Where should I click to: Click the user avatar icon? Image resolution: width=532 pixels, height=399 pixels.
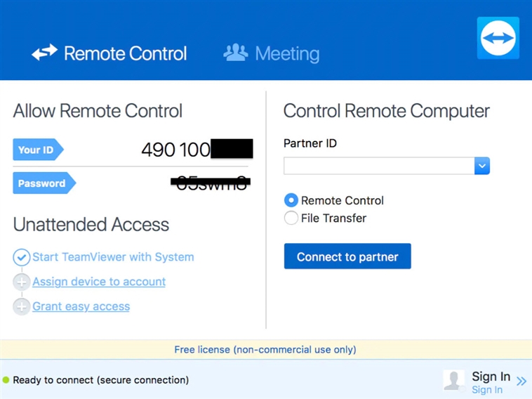(453, 380)
